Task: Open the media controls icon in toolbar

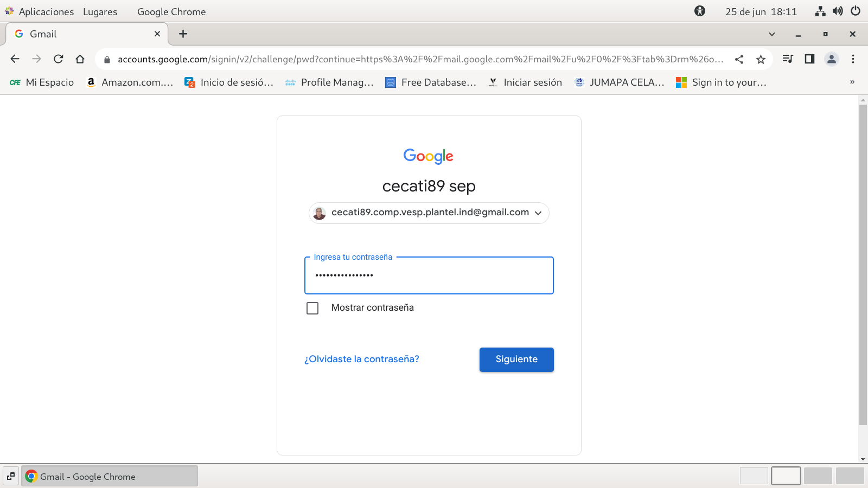Action: (x=788, y=59)
